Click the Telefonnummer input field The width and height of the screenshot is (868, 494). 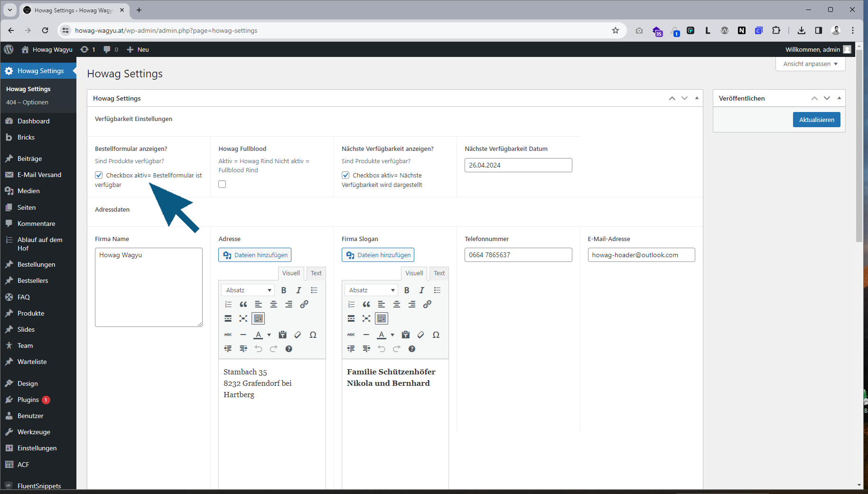[x=518, y=255]
